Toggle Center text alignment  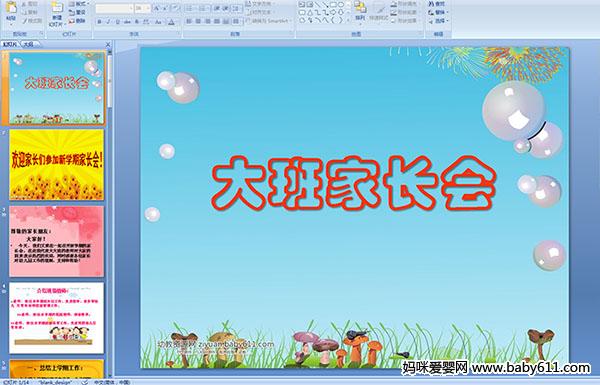pyautogui.click(x=198, y=21)
